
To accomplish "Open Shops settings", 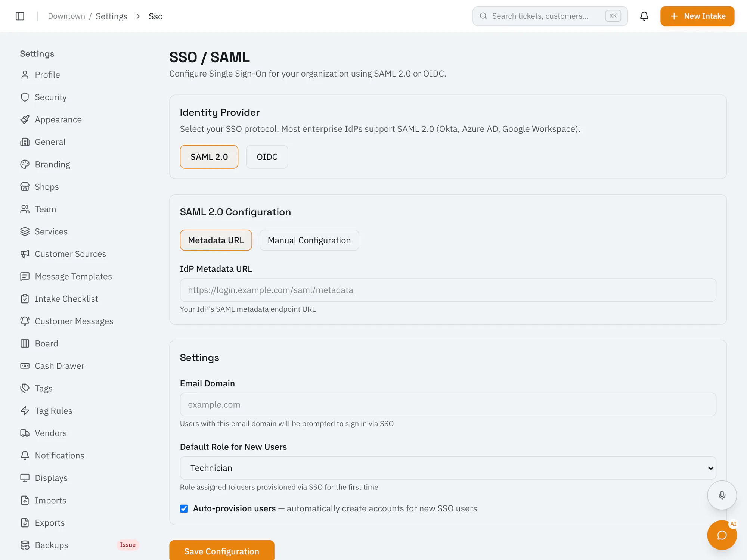I will (x=80, y=187).
